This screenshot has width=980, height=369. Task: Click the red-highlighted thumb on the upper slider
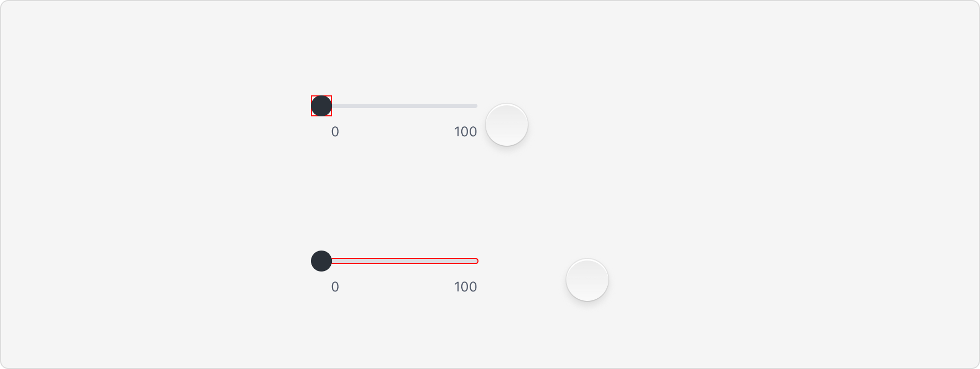[x=322, y=106]
